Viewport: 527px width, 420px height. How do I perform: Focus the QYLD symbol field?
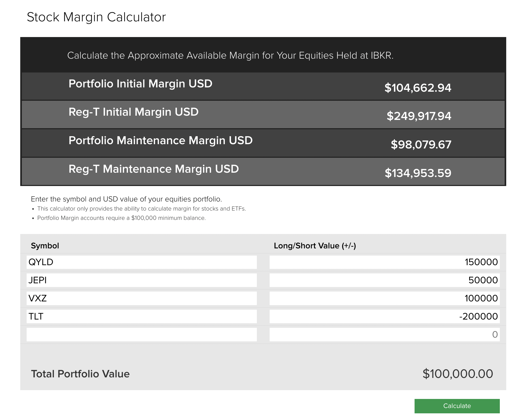pos(141,262)
